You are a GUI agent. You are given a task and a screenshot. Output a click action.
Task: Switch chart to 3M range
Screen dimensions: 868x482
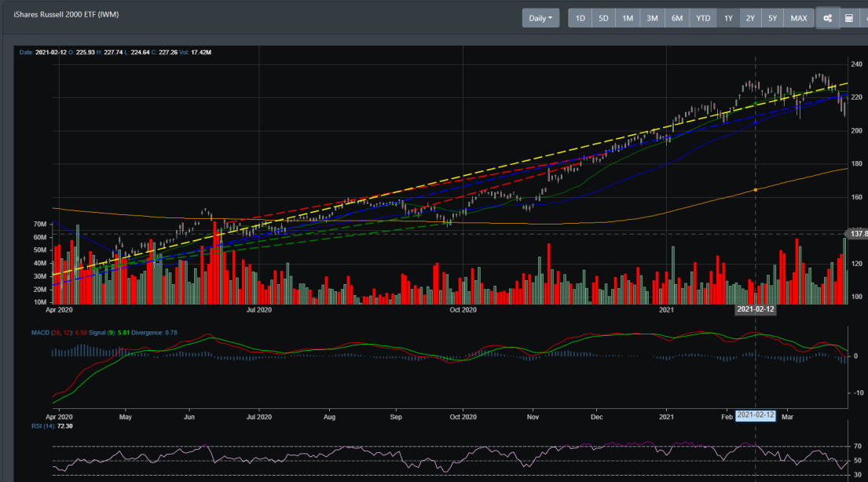point(652,18)
